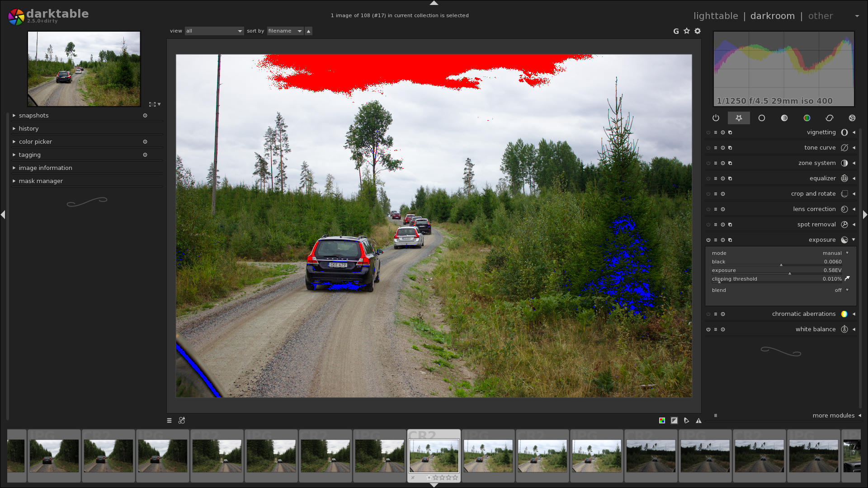Select the color module group icon
The image size is (868, 488).
[807, 118]
